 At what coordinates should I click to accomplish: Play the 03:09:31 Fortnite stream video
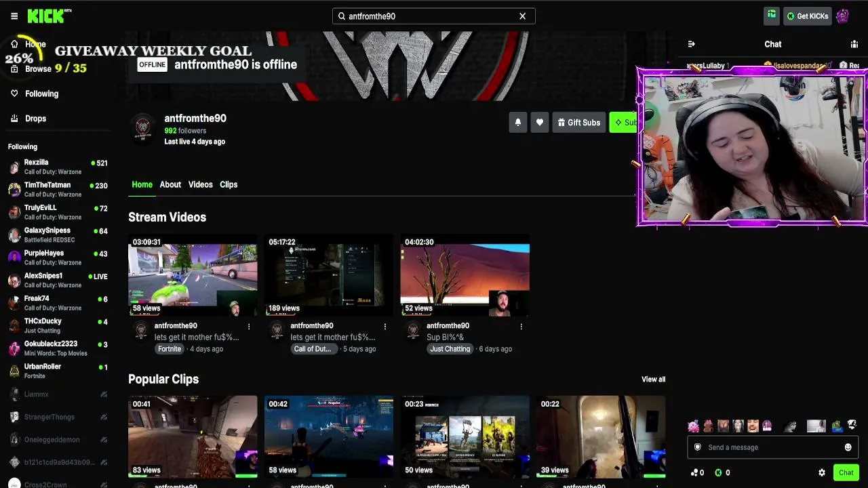pos(193,275)
